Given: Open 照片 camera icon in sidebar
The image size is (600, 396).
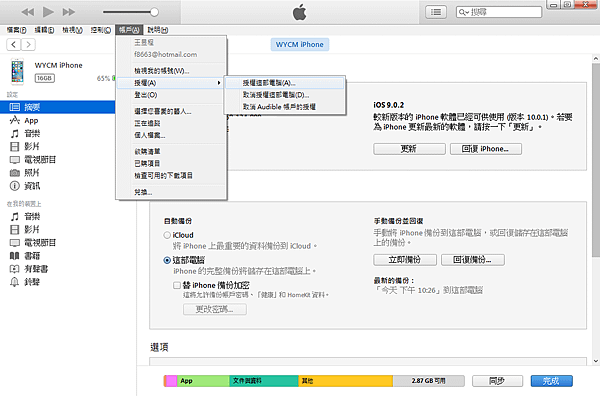Looking at the screenshot, I should (15, 173).
